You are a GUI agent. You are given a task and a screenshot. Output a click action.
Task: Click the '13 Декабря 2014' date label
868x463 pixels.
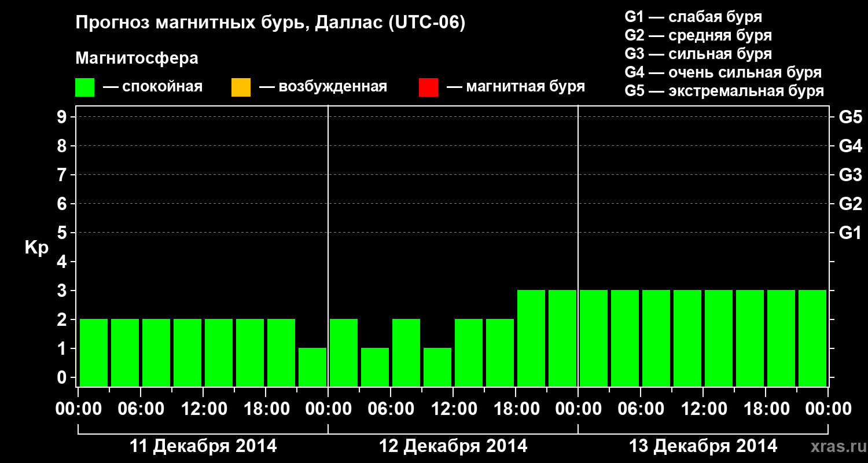[703, 446]
